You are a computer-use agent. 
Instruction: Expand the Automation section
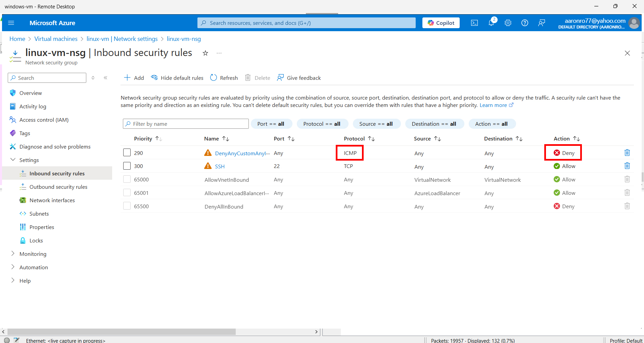click(x=33, y=267)
